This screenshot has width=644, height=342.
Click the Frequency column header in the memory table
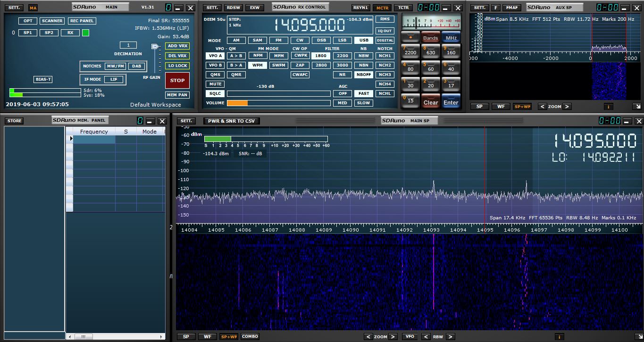(x=94, y=132)
